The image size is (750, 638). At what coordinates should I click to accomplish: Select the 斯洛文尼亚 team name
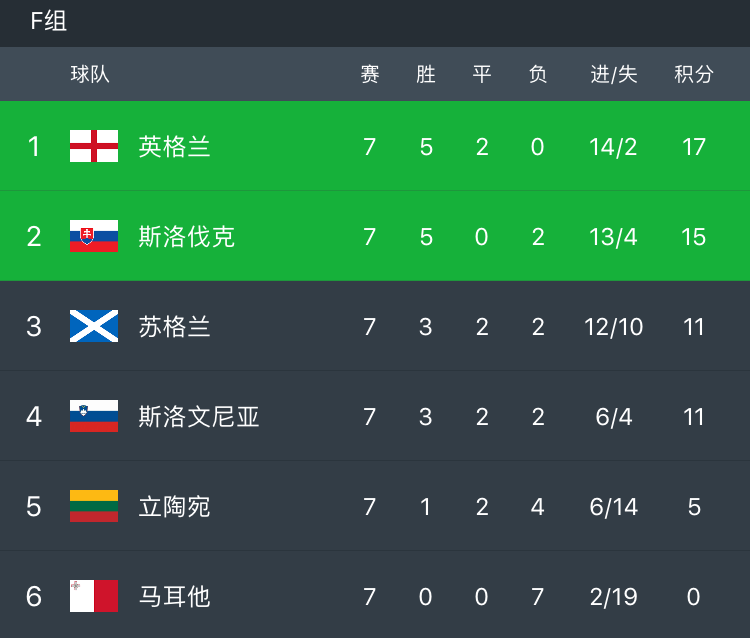coord(199,417)
